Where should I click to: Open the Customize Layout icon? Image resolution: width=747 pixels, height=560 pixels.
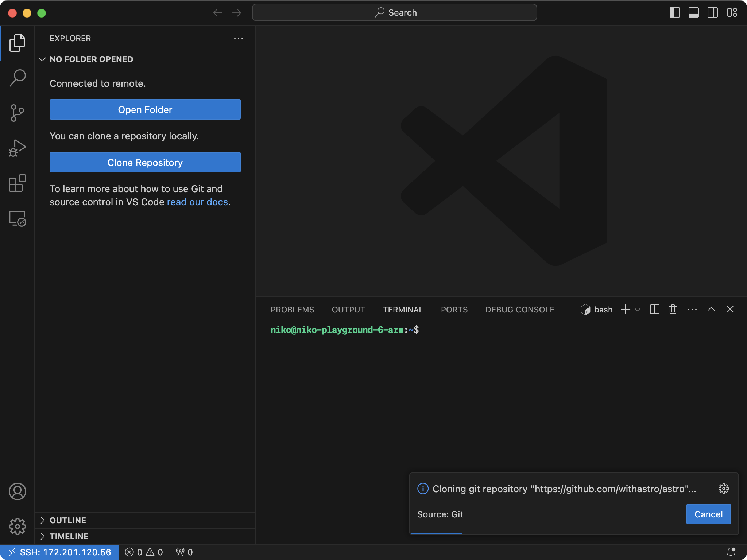point(732,13)
